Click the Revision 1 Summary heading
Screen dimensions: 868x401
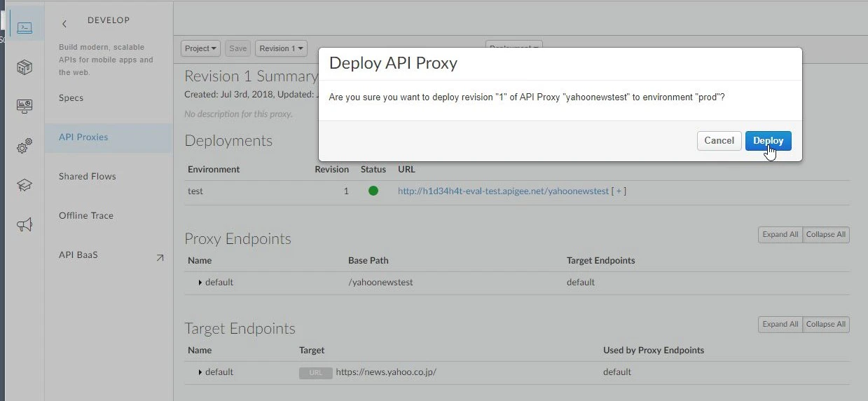(x=251, y=76)
